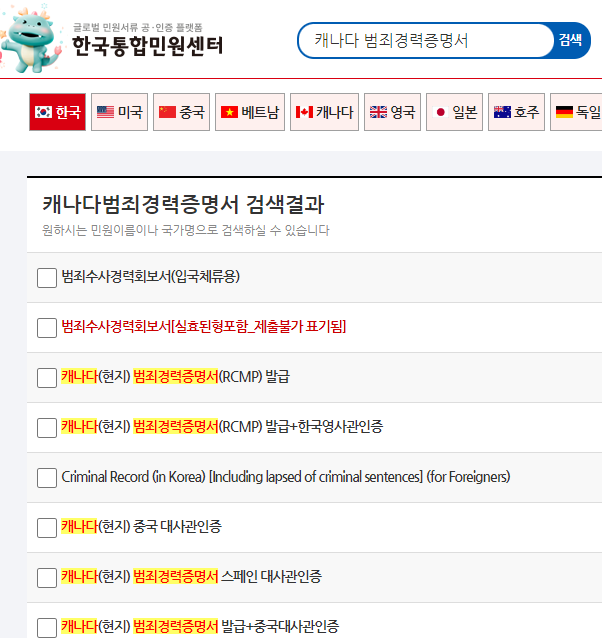The width and height of the screenshot is (602, 638).
Task: Click the 글로벌 민원서류 공·인증 플랫폼 tagline
Action: 137,27
